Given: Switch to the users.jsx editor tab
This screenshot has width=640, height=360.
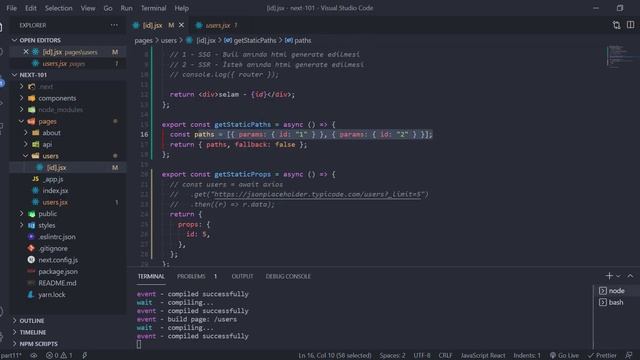Looking at the screenshot, I should pyautogui.click(x=217, y=25).
